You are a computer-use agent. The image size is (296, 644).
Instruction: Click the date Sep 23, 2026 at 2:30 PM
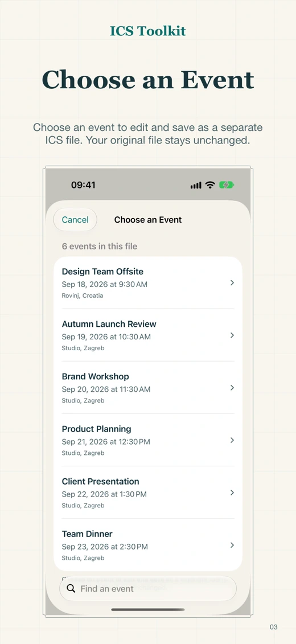[x=105, y=547]
